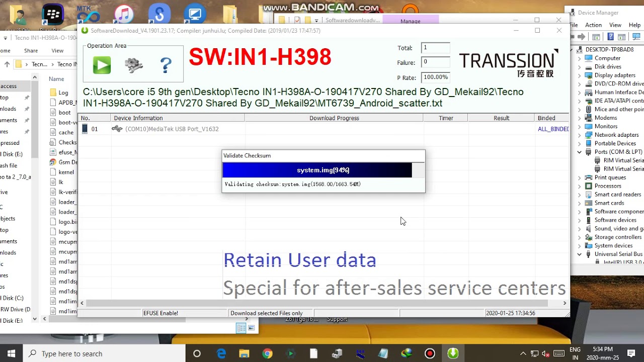
Task: Show hidden system tray icons chevron
Action: pyautogui.click(x=523, y=353)
